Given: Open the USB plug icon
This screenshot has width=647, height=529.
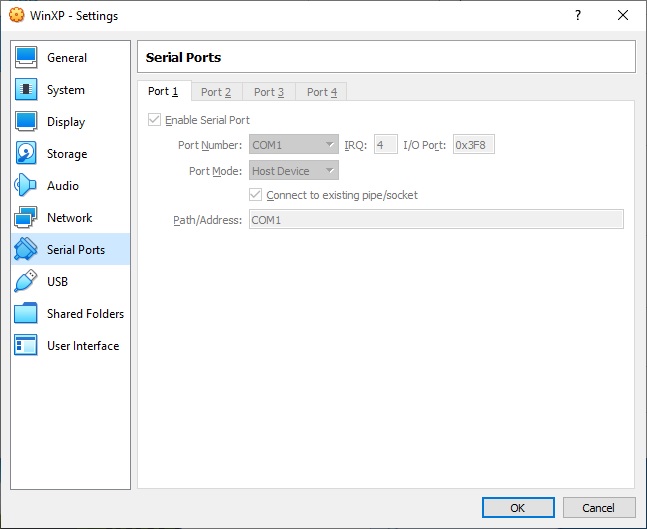Looking at the screenshot, I should 26,281.
